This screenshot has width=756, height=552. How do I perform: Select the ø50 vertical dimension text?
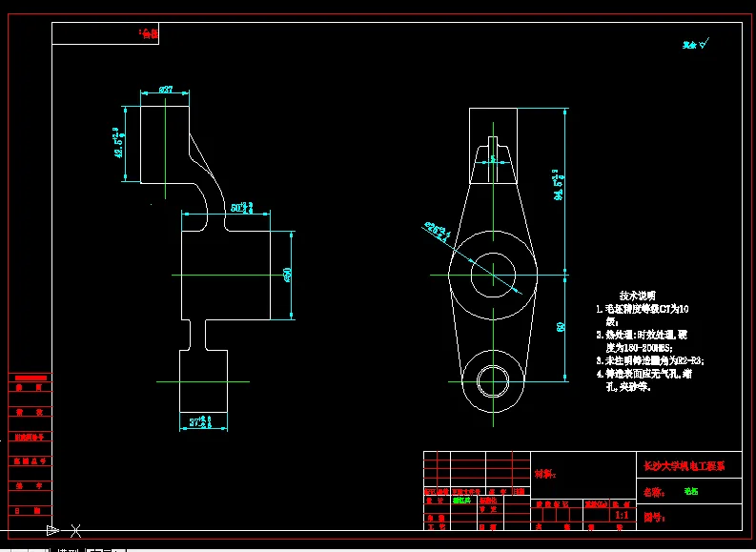coord(287,275)
